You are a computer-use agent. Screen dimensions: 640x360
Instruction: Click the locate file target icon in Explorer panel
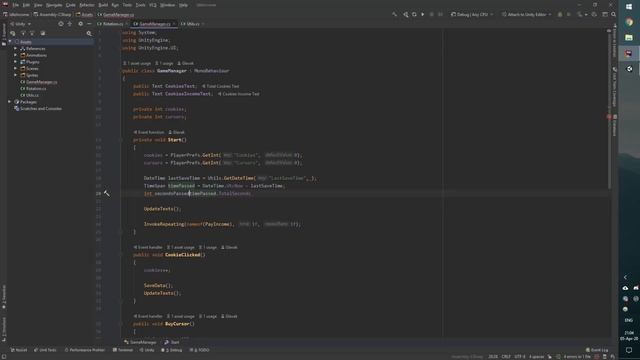[61, 24]
